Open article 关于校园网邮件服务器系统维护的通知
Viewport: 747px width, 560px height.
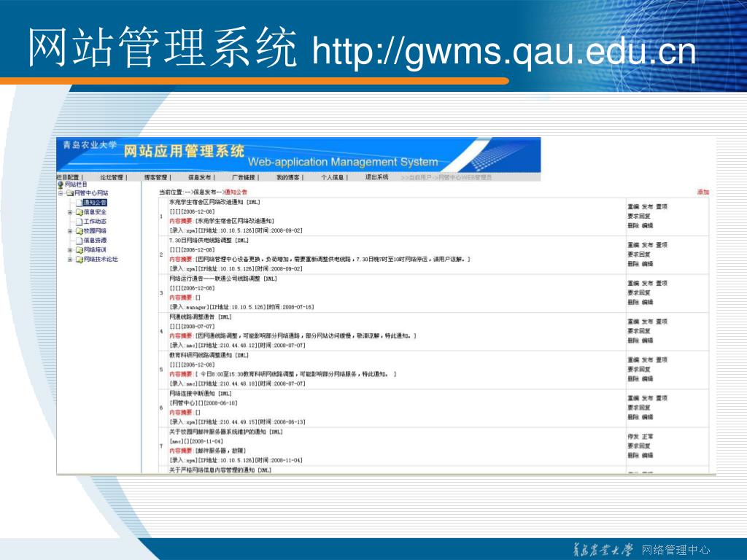point(218,432)
